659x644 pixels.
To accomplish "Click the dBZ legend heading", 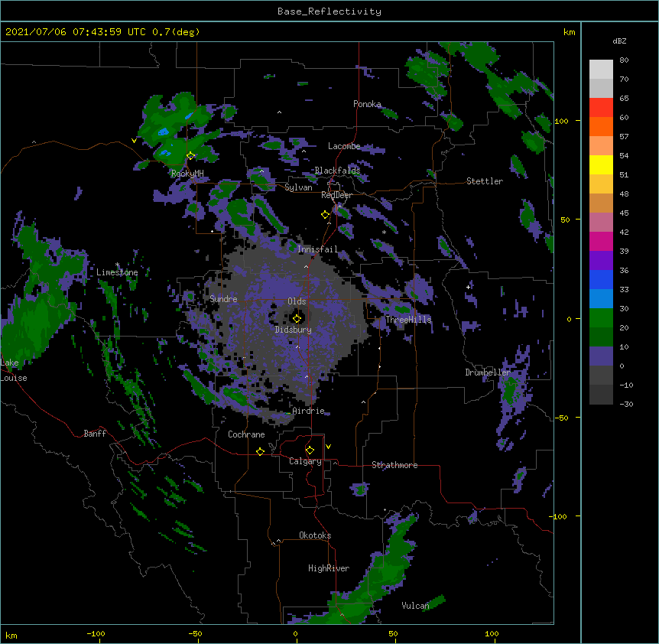I will [619, 41].
